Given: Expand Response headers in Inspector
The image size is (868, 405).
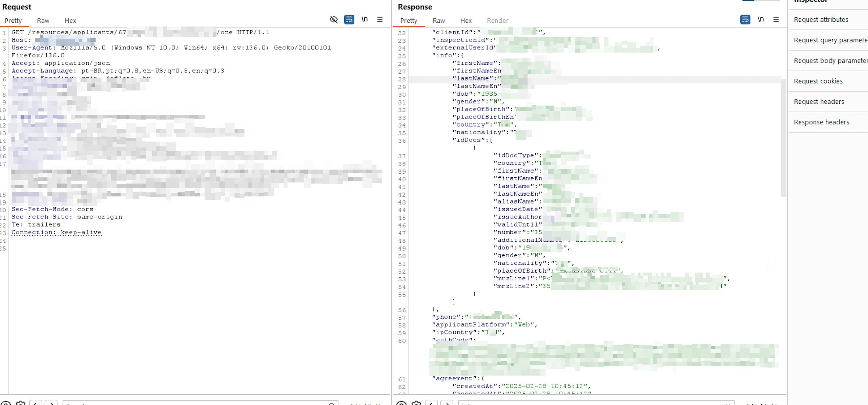Looking at the screenshot, I should pyautogui.click(x=821, y=122).
